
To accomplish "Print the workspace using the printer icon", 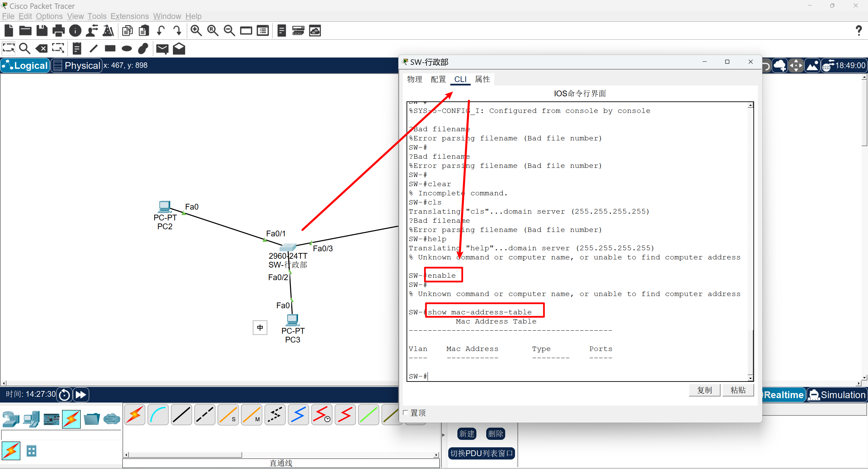I will (59, 31).
